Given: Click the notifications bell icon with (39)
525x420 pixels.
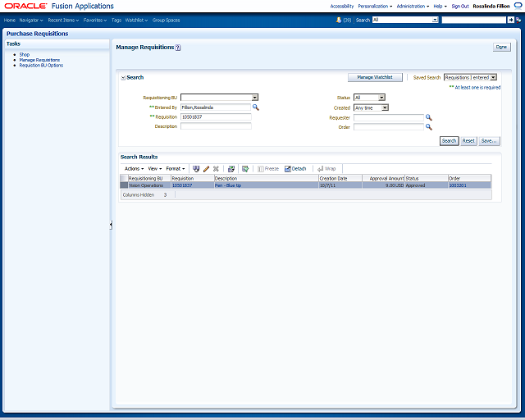Looking at the screenshot, I should [339, 20].
